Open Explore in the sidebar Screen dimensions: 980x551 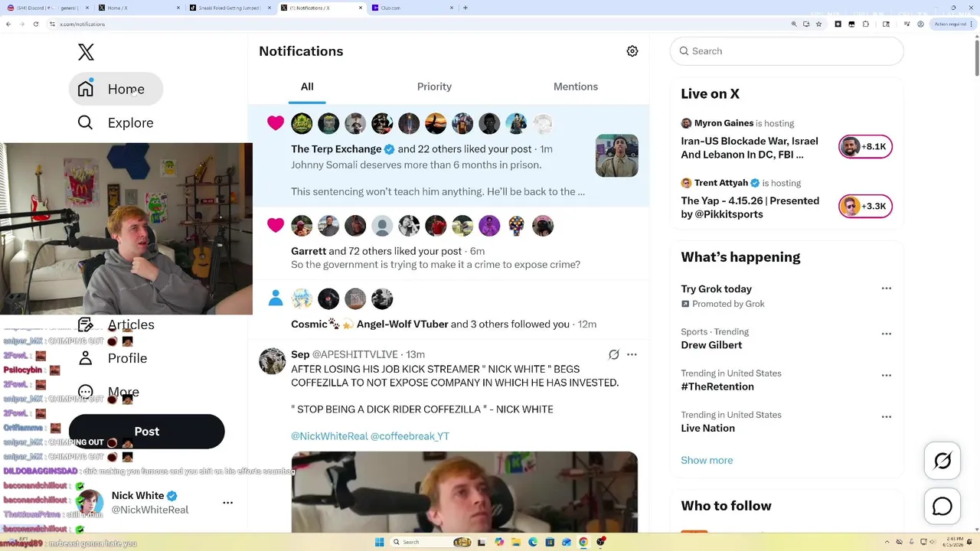[x=116, y=122]
